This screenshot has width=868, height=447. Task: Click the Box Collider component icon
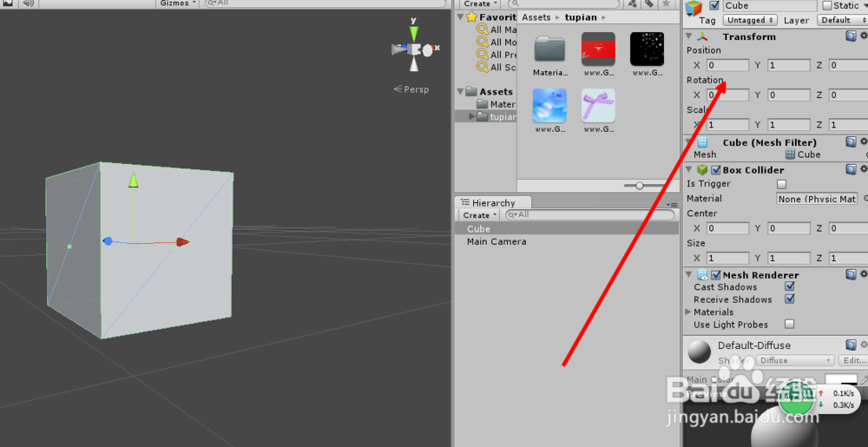[702, 170]
